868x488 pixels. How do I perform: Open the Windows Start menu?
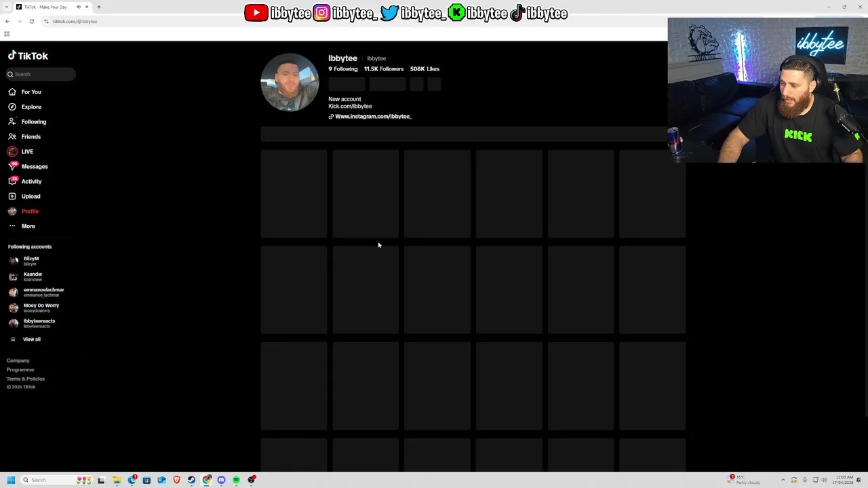coord(11,480)
